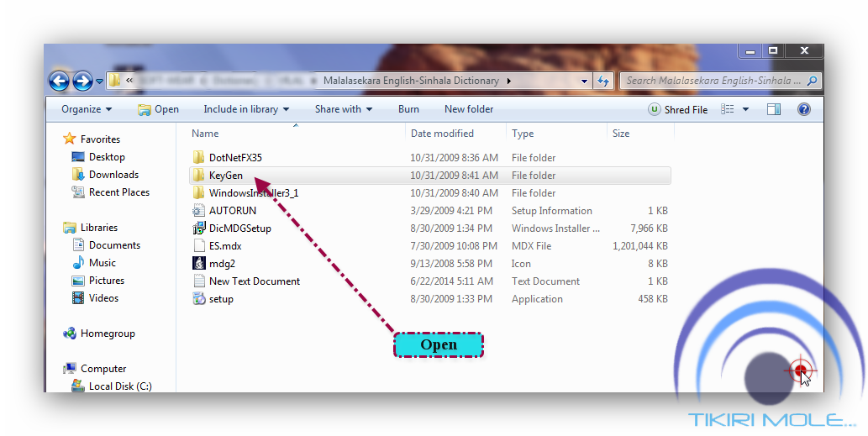Screen dimensions: 868x436
Task: Select the ES.mdx file icon
Action: [199, 245]
